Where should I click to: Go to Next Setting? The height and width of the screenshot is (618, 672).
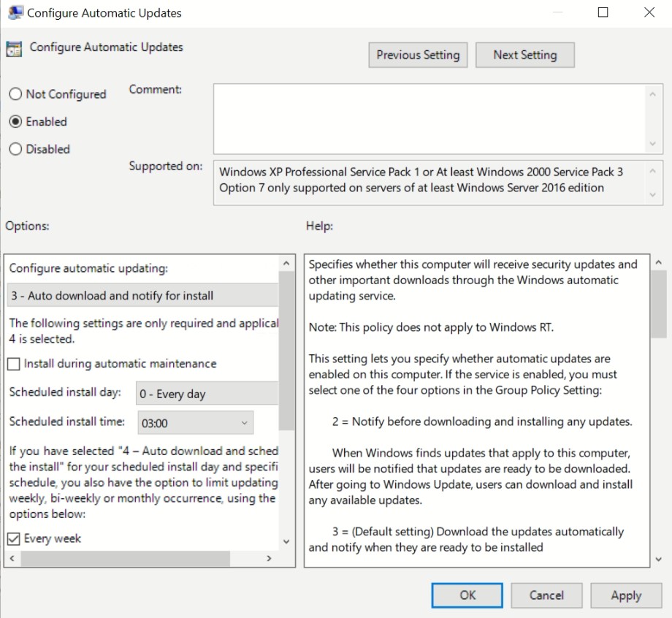(525, 55)
